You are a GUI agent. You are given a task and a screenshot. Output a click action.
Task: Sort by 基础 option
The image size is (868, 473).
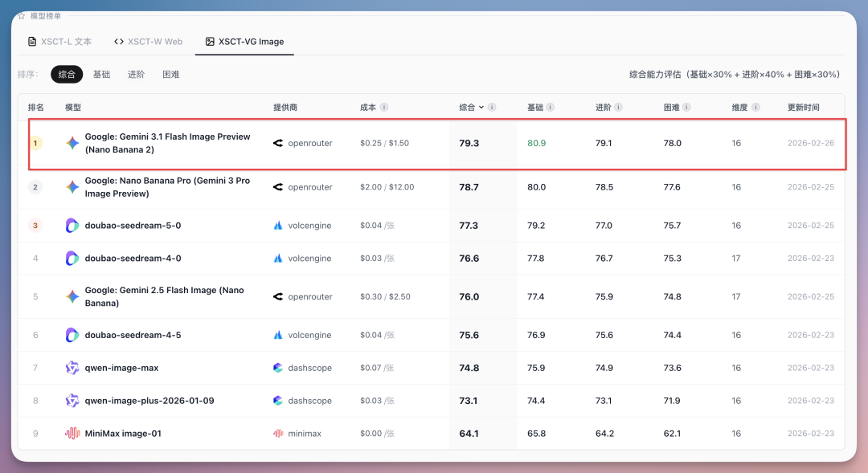tap(101, 74)
